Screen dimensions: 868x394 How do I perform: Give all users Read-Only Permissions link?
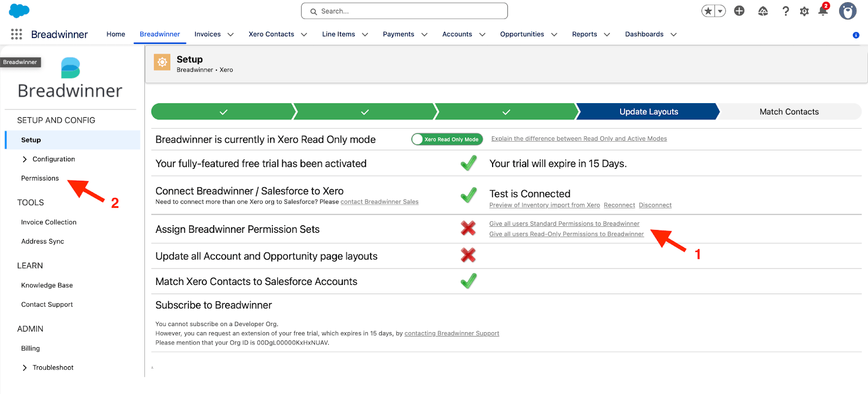coord(566,234)
